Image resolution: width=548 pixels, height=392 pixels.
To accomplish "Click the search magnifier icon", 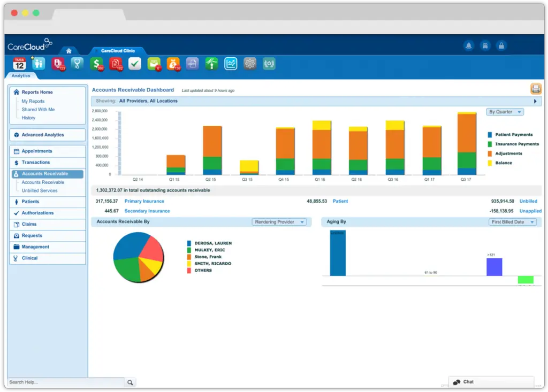I will coord(130,382).
